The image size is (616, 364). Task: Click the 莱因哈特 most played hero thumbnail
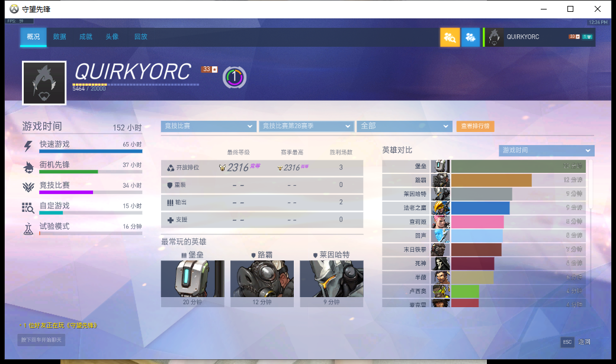pyautogui.click(x=332, y=279)
